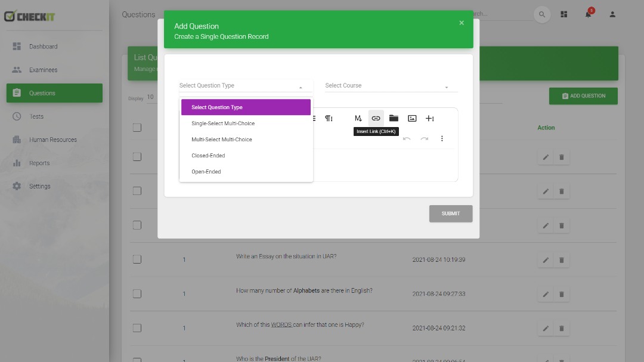Choose the Open-Ended option

(246, 172)
